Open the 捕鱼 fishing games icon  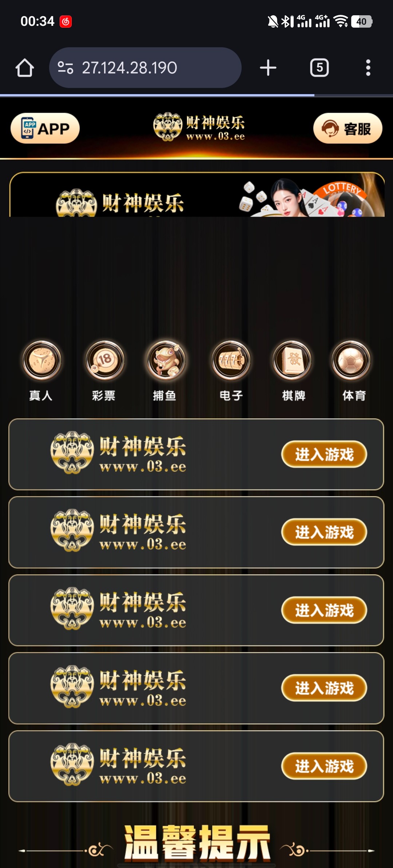tap(166, 360)
